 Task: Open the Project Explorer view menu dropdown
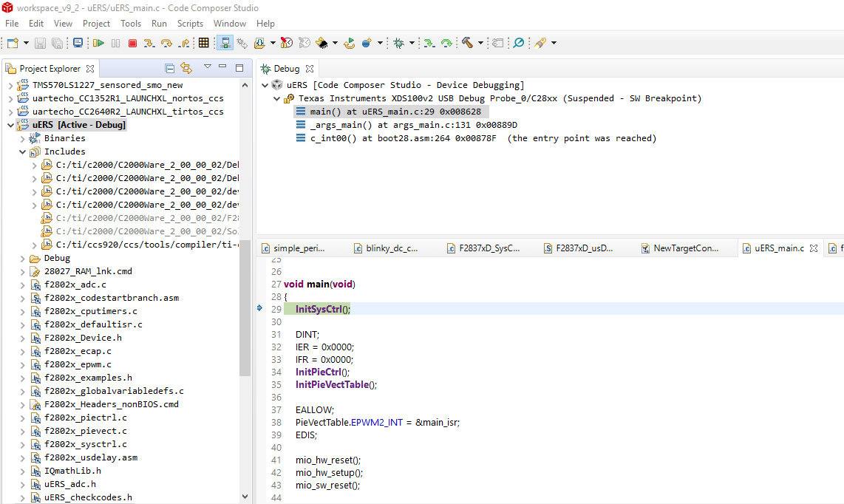pyautogui.click(x=208, y=67)
